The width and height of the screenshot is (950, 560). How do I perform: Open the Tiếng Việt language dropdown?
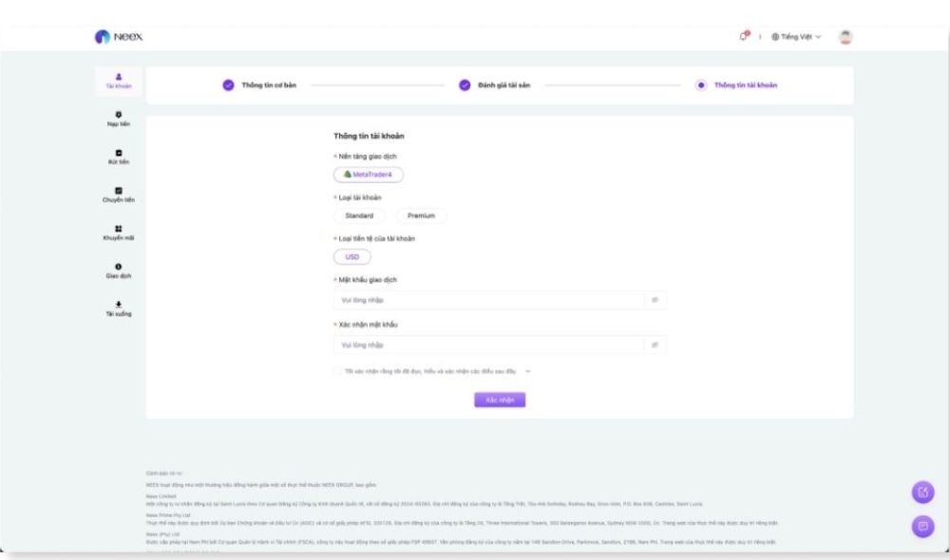coord(796,36)
